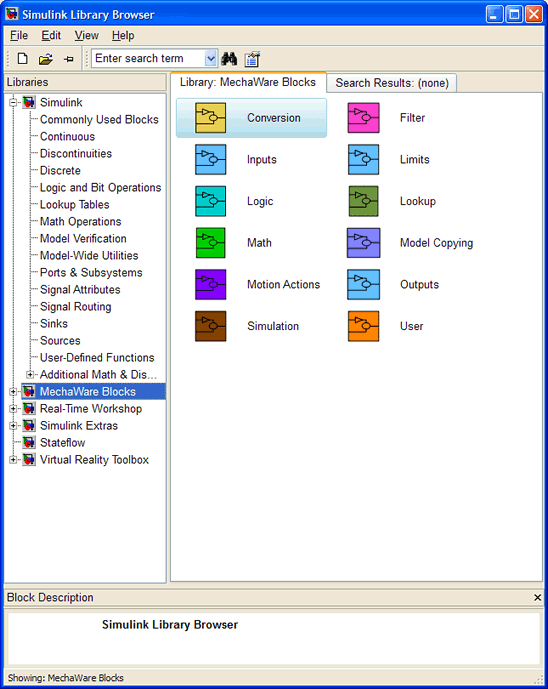The image size is (548, 689).
Task: Switch to the Search Results tab
Action: pyautogui.click(x=392, y=83)
